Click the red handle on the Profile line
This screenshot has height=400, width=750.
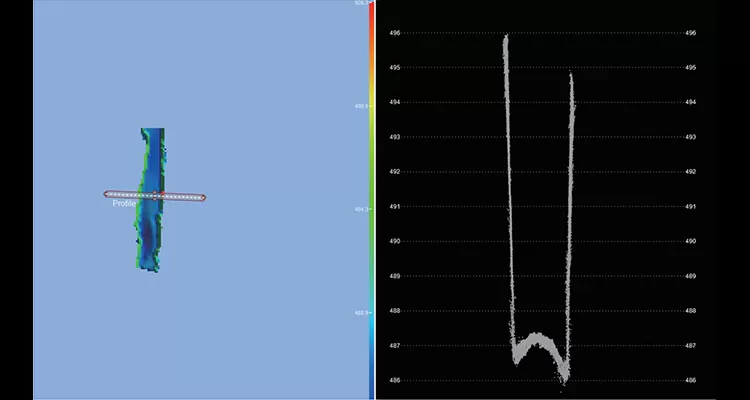(x=163, y=193)
